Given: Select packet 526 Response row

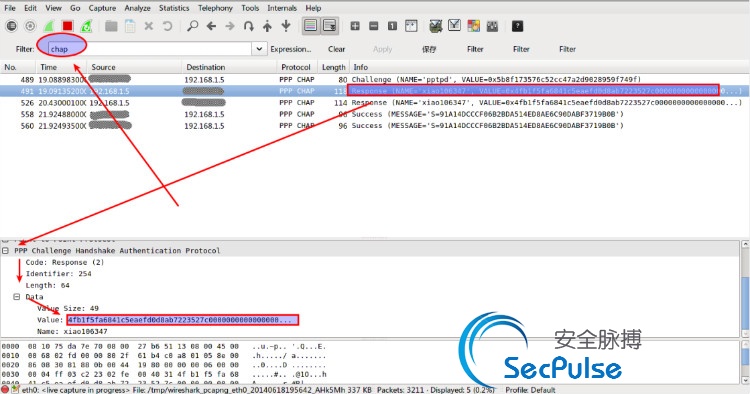Looking at the screenshot, I should pos(375,102).
